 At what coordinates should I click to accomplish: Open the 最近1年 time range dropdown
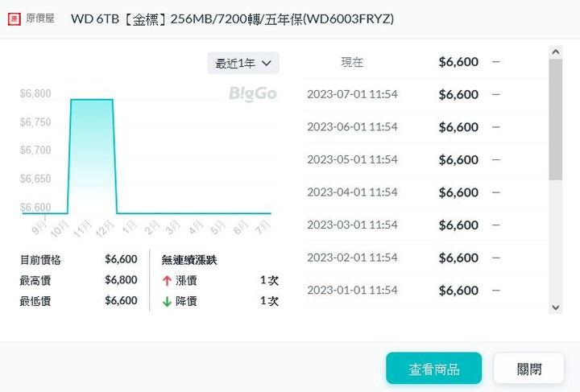(x=243, y=63)
